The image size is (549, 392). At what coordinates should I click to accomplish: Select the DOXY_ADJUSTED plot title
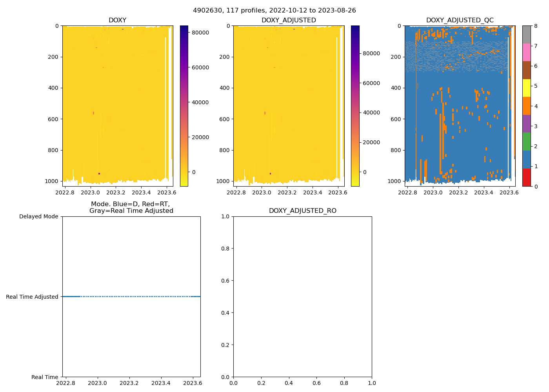[289, 20]
